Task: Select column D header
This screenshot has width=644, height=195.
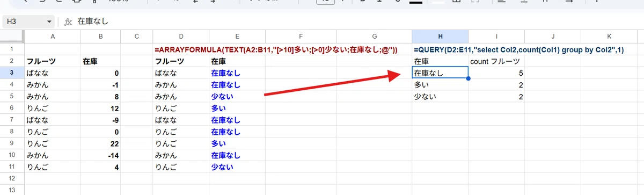Action: click(181, 37)
